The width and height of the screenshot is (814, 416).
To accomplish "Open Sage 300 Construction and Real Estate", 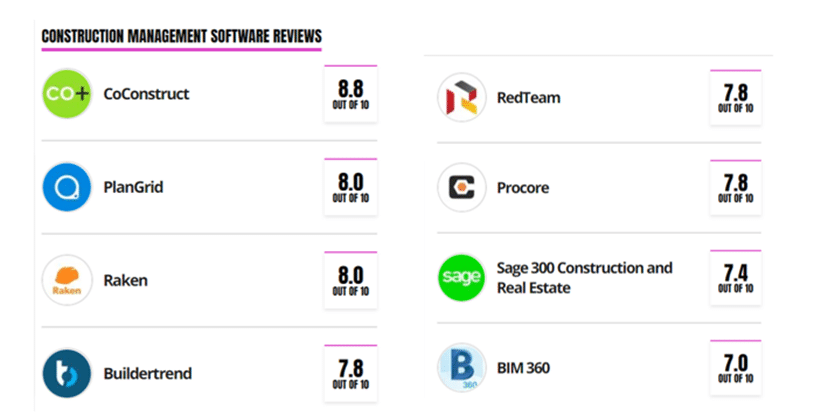I will pyautogui.click(x=585, y=278).
